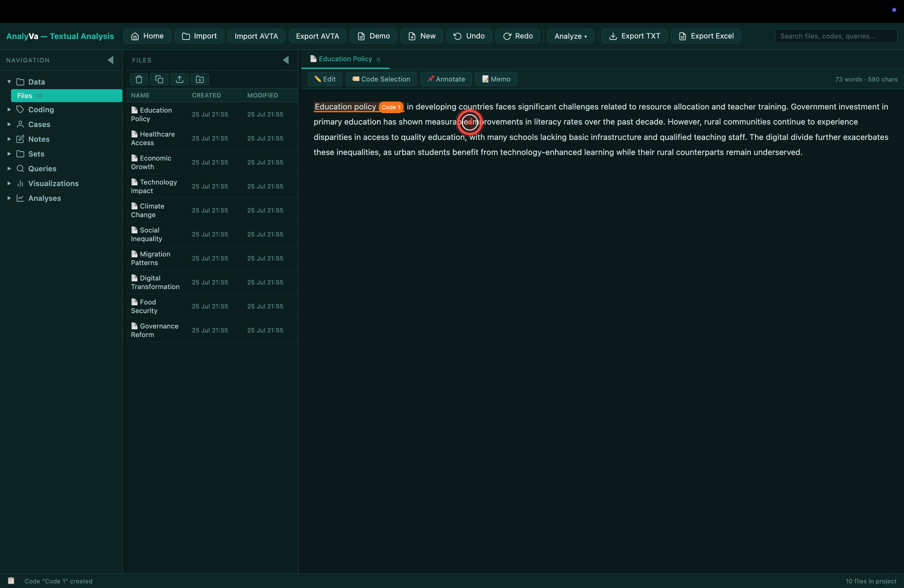Select the Sets folder icon
The width and height of the screenshot is (904, 588).
(x=21, y=154)
